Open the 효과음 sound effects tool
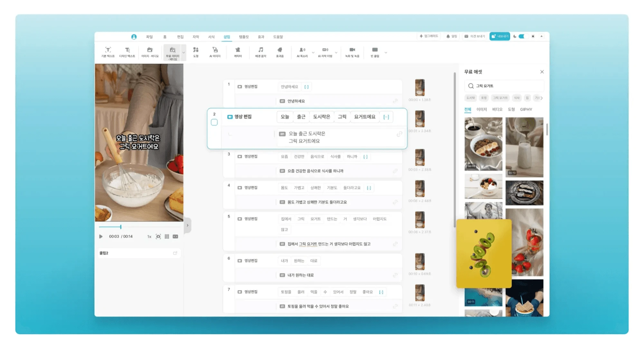The height and width of the screenshot is (344, 644). (280, 52)
